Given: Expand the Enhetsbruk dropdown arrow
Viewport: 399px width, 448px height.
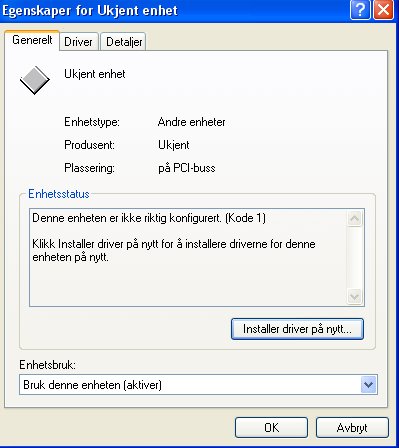Looking at the screenshot, I should [x=368, y=385].
